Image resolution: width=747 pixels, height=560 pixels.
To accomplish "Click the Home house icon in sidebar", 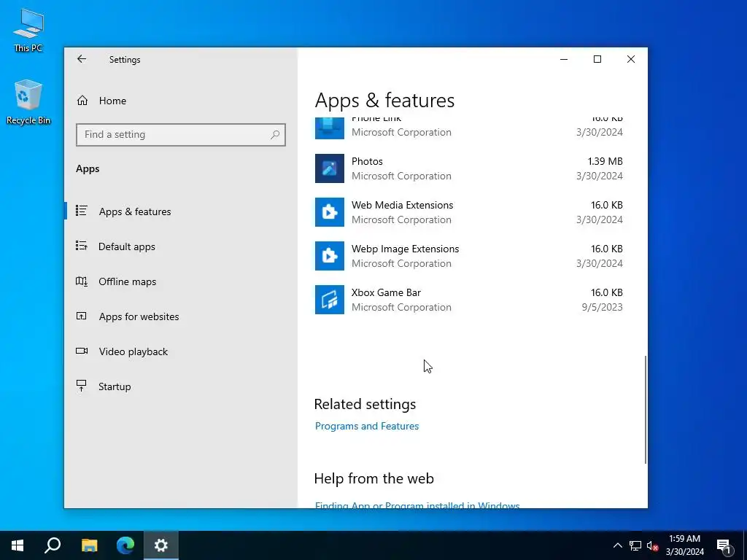I will click(x=82, y=101).
